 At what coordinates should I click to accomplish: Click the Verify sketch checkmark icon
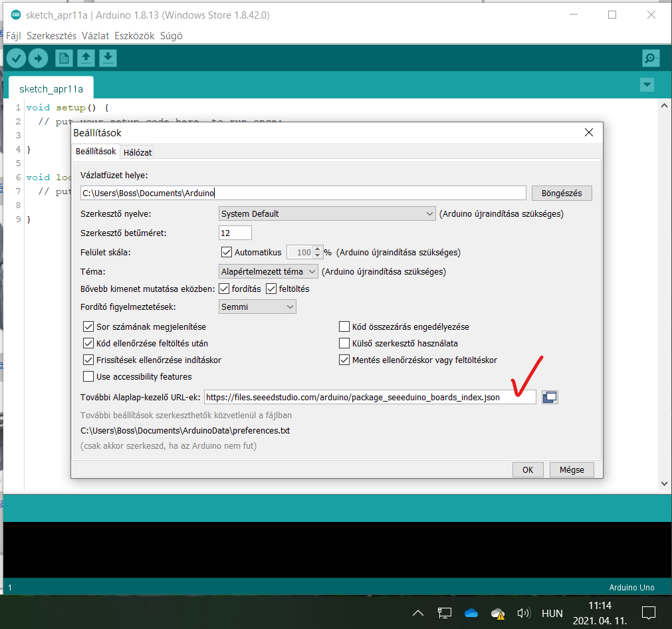(x=17, y=59)
